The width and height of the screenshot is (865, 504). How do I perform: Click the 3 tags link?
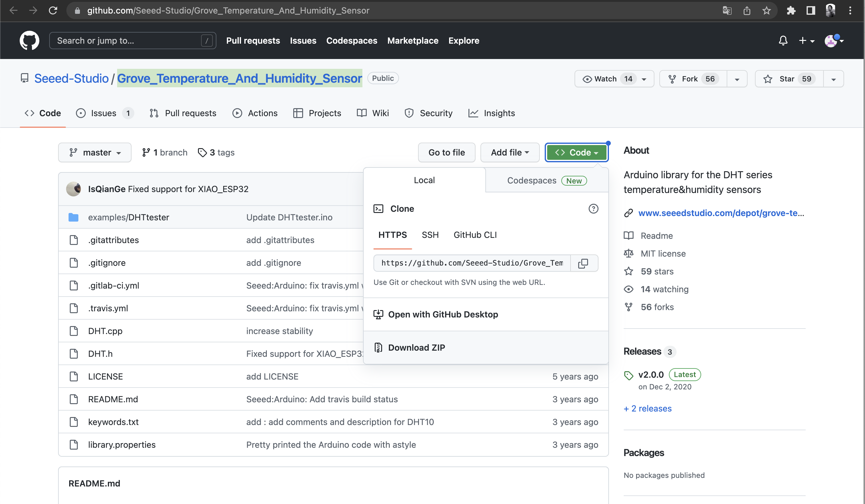pos(216,152)
